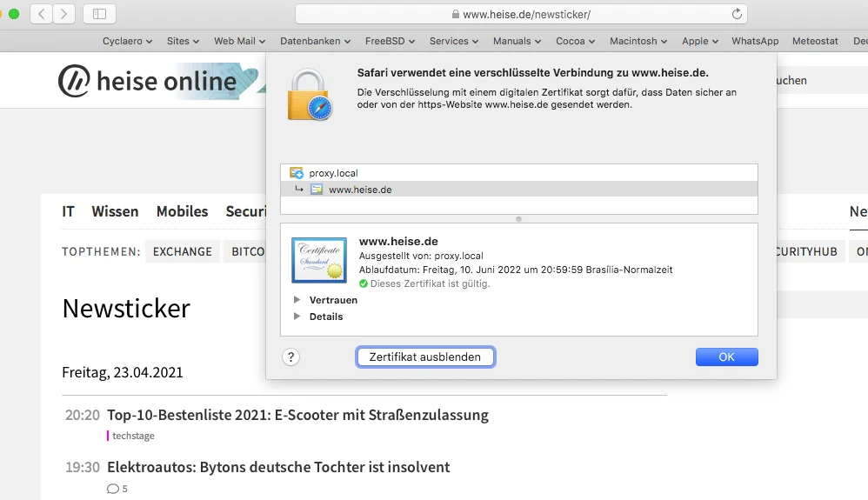The height and width of the screenshot is (500, 868).
Task: Click the Newsticker page heading
Action: (x=126, y=309)
